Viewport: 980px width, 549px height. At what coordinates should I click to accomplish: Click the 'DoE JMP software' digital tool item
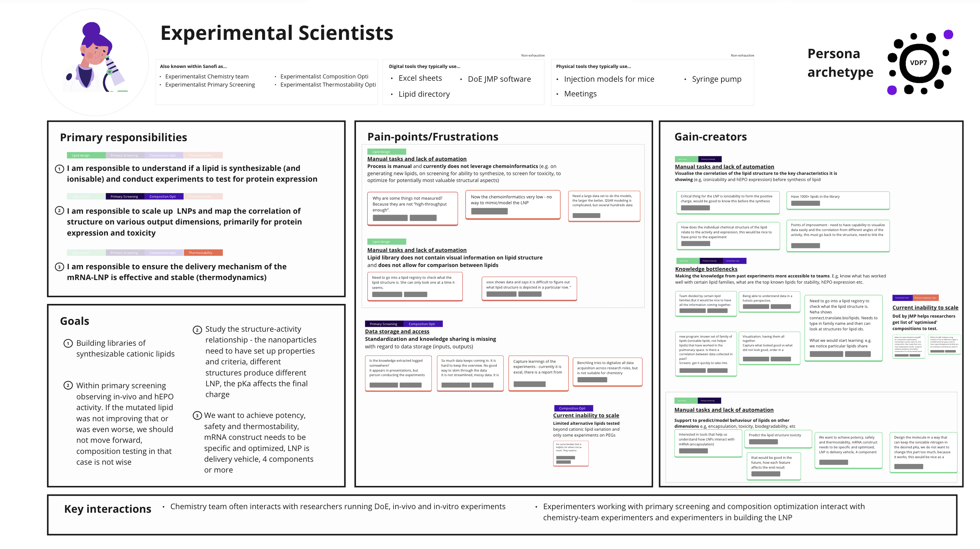[499, 79]
